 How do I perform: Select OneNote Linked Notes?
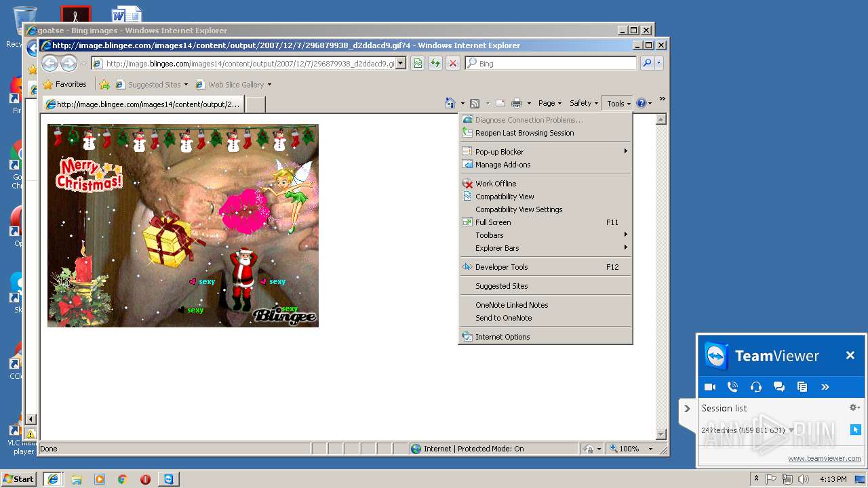pos(545,305)
